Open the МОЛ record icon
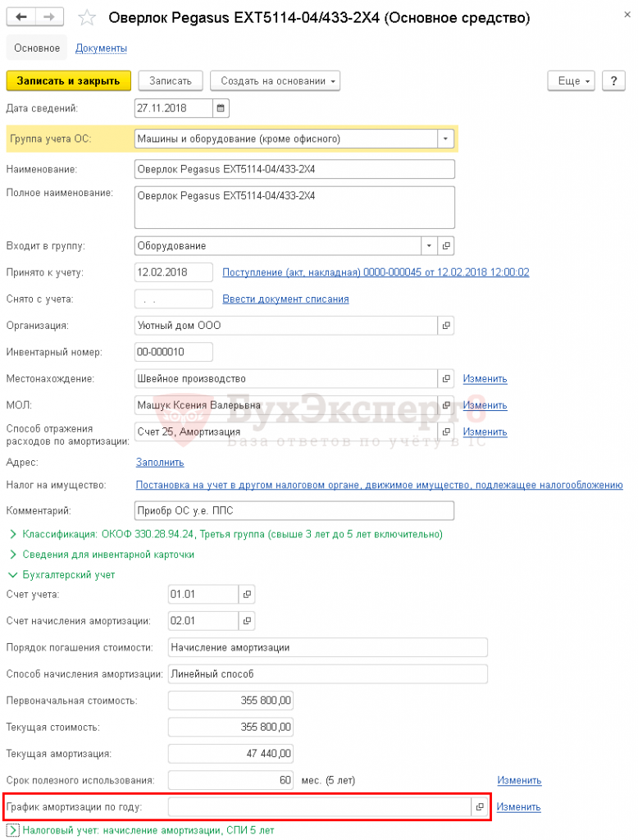This screenshot has height=840, width=638. point(445,405)
